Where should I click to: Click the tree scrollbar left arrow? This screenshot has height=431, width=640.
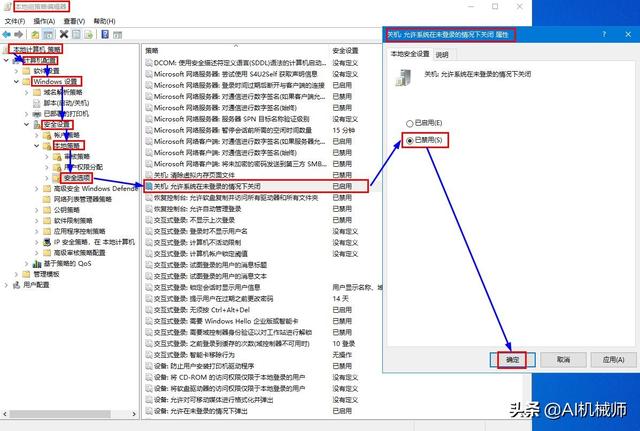pyautogui.click(x=4, y=414)
